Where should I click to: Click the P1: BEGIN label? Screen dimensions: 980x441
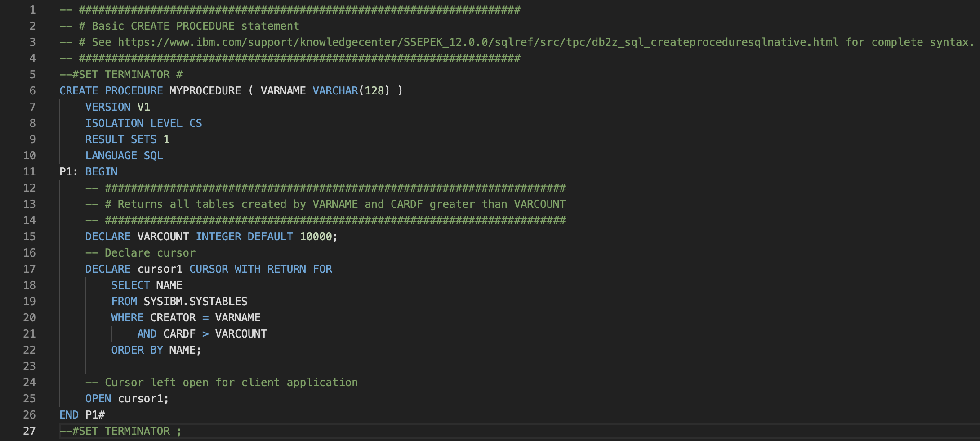coord(88,171)
